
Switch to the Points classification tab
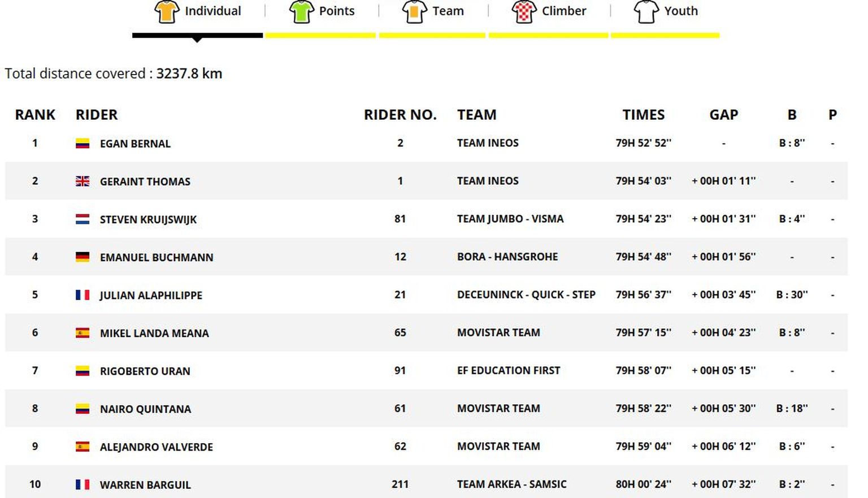[336, 11]
